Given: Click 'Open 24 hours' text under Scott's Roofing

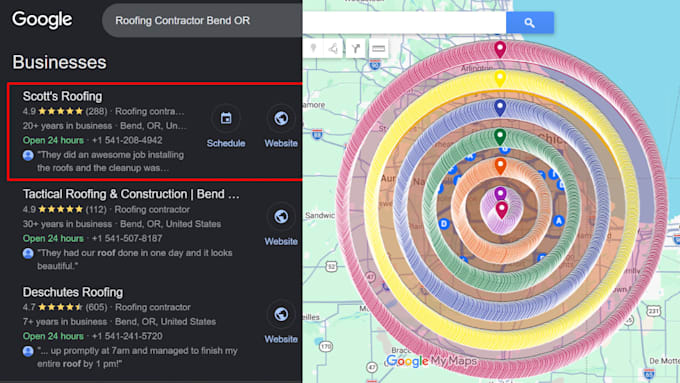Looking at the screenshot, I should click(x=53, y=141).
